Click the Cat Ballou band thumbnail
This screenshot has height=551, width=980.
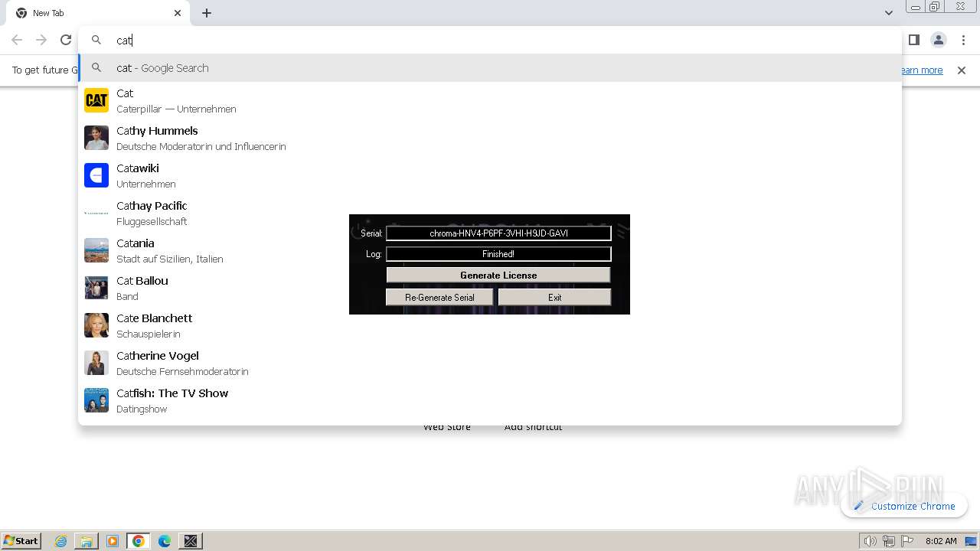(x=96, y=288)
